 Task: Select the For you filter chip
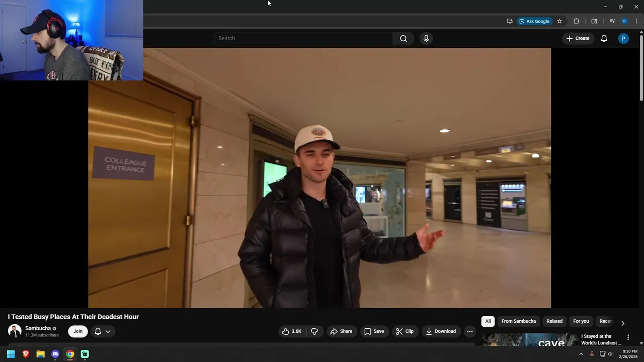(581, 321)
